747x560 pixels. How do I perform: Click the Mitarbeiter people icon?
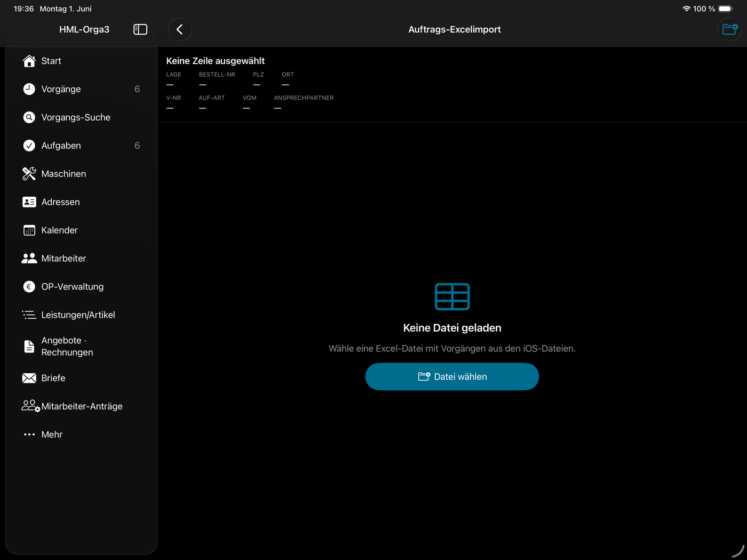click(x=29, y=259)
